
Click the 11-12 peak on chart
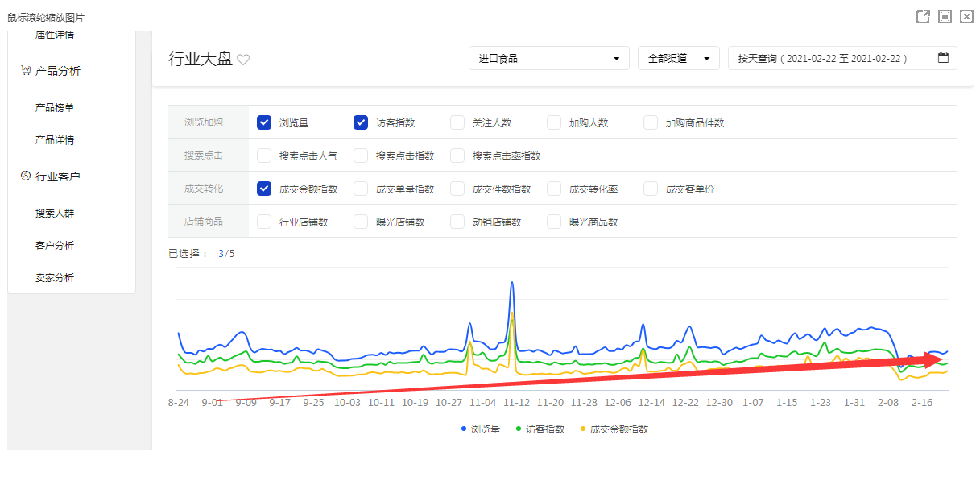click(512, 284)
